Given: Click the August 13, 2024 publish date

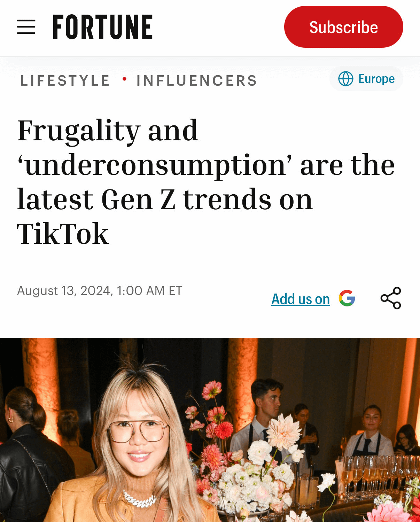Looking at the screenshot, I should coord(100,290).
